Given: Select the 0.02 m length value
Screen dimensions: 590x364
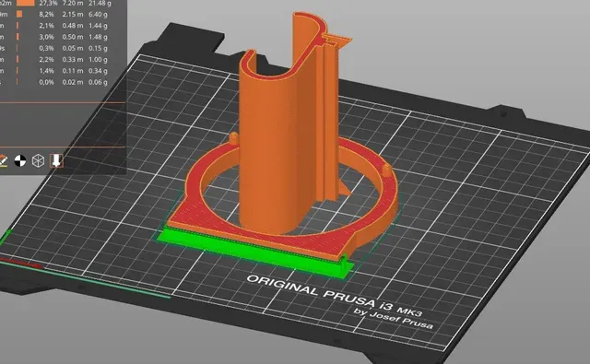Looking at the screenshot, I should 73,82.
